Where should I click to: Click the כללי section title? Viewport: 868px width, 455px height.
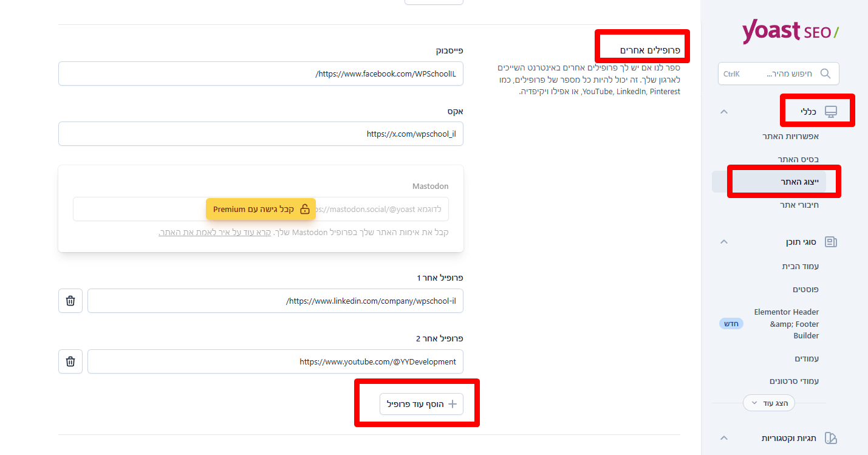pyautogui.click(x=808, y=112)
